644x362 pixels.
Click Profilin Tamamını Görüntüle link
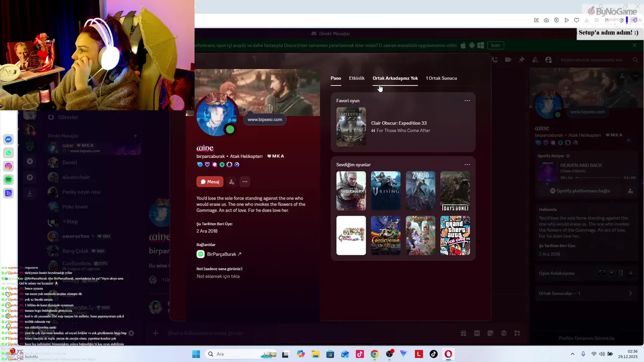(586, 338)
